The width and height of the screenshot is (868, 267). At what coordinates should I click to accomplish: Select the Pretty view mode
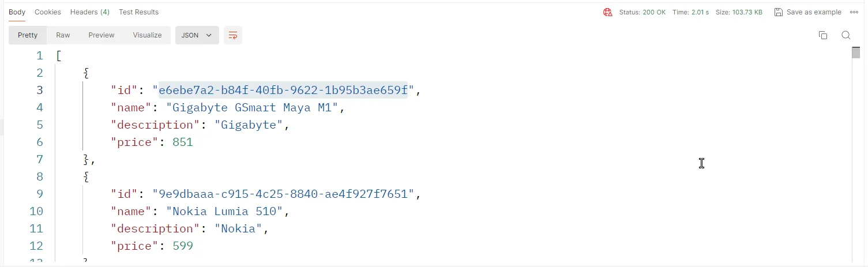pos(28,35)
